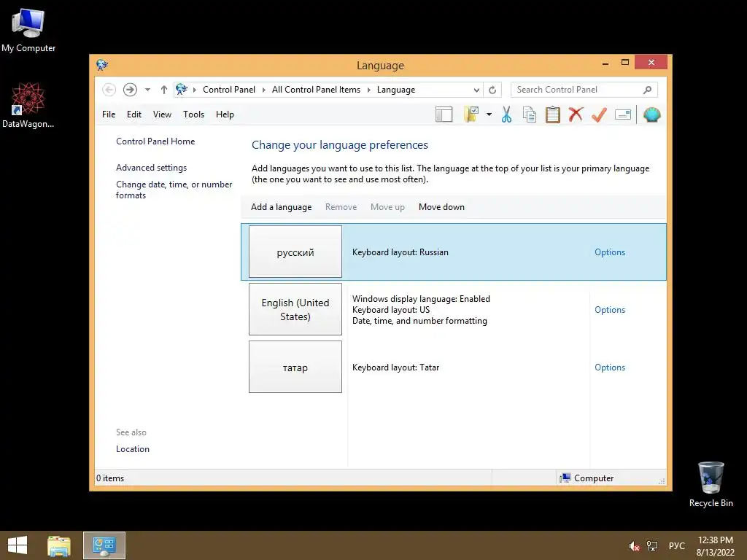Viewport: 747px width, 560px height.
Task: Click the address bar control panel icon
Action: coord(182,89)
